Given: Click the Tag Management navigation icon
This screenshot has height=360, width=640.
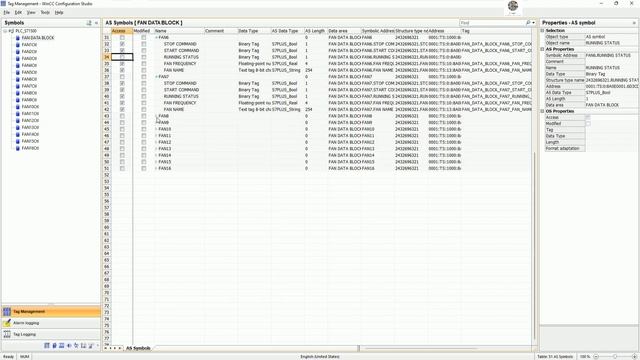Looking at the screenshot, I should [7, 312].
